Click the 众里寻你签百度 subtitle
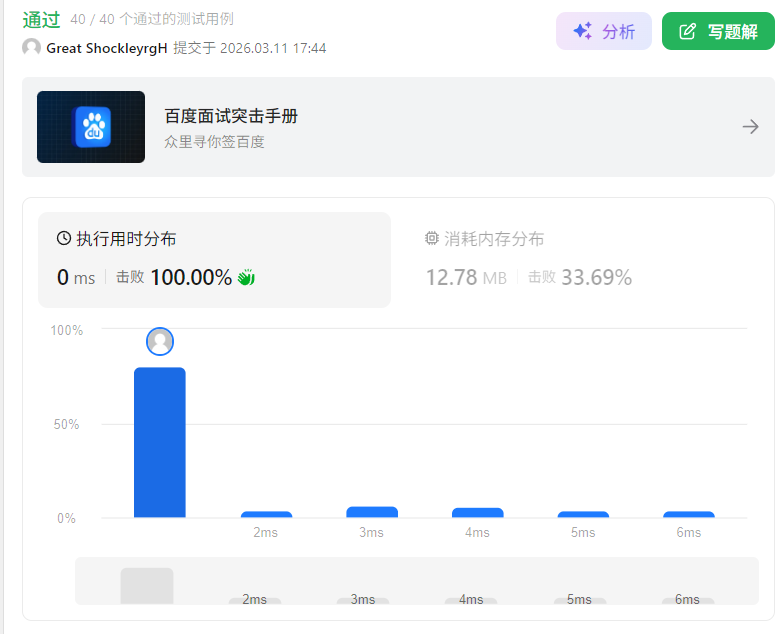 click(x=214, y=142)
